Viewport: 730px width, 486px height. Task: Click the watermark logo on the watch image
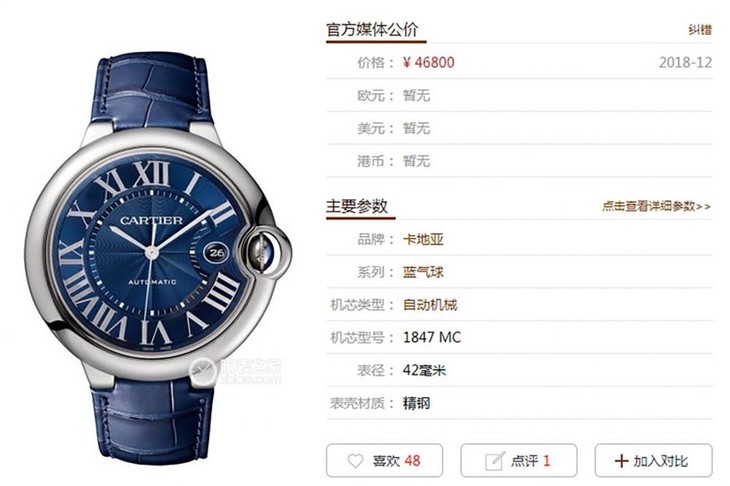pyautogui.click(x=235, y=371)
